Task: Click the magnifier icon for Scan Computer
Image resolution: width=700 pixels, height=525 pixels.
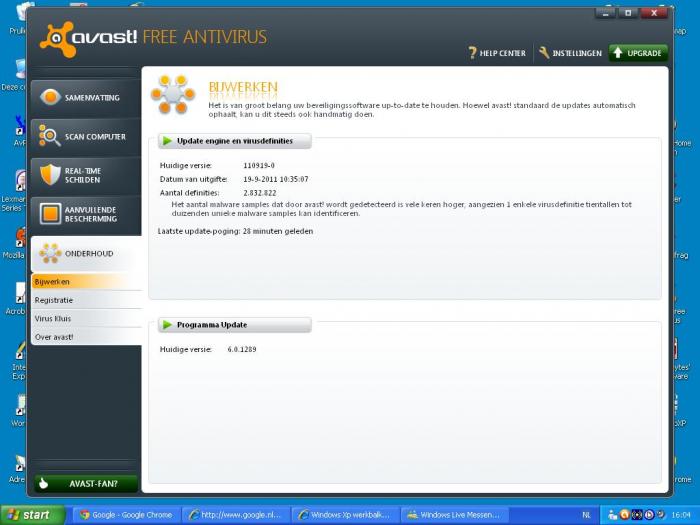Action: coord(49,136)
